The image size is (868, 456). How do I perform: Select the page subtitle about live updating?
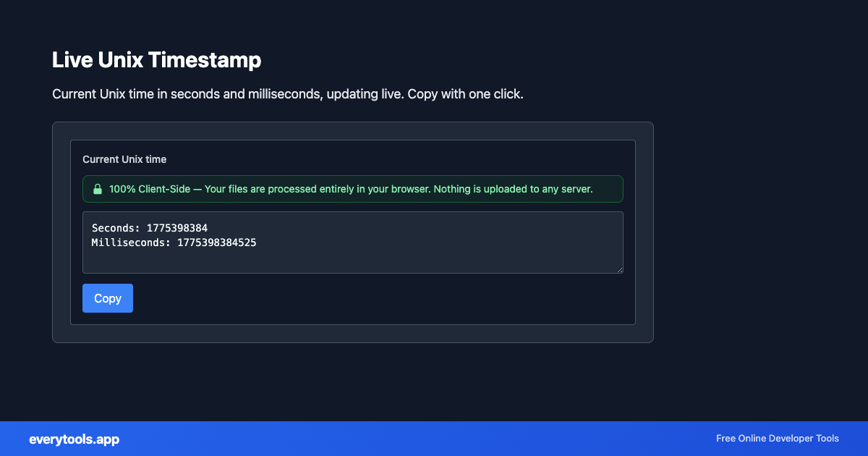[287, 94]
